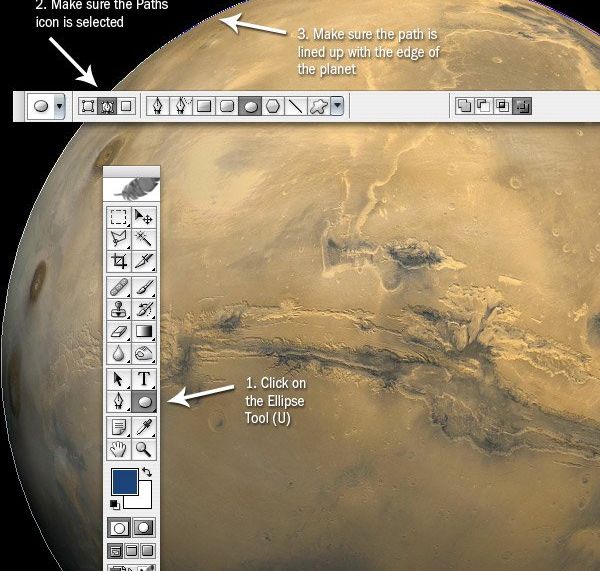The image size is (600, 571).
Task: Select the Gradient tool
Action: pyautogui.click(x=144, y=331)
